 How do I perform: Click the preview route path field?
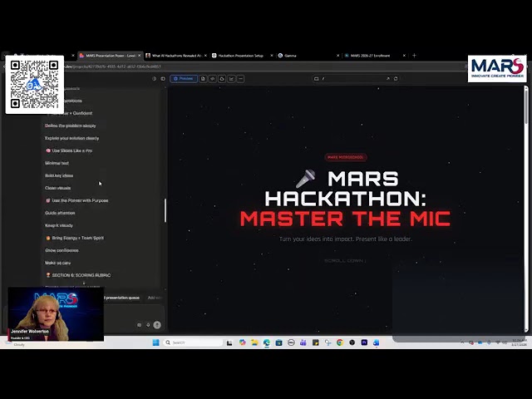click(352, 79)
